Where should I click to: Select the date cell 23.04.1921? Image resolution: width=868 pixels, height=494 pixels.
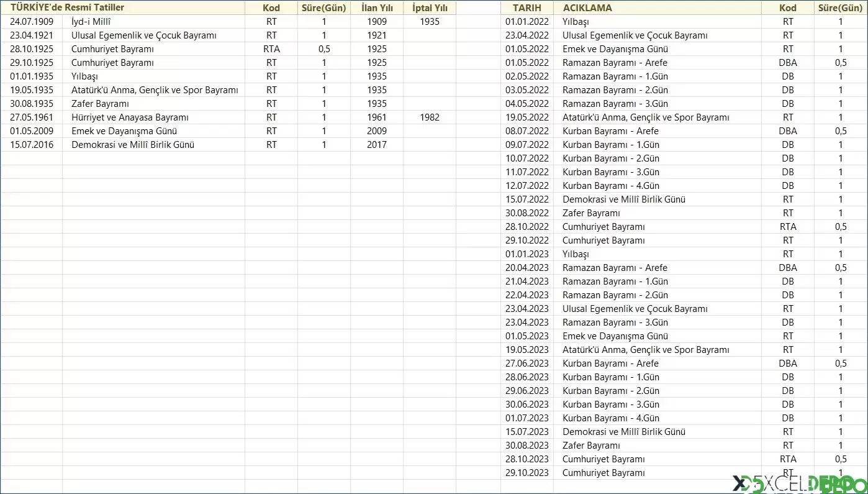point(32,35)
